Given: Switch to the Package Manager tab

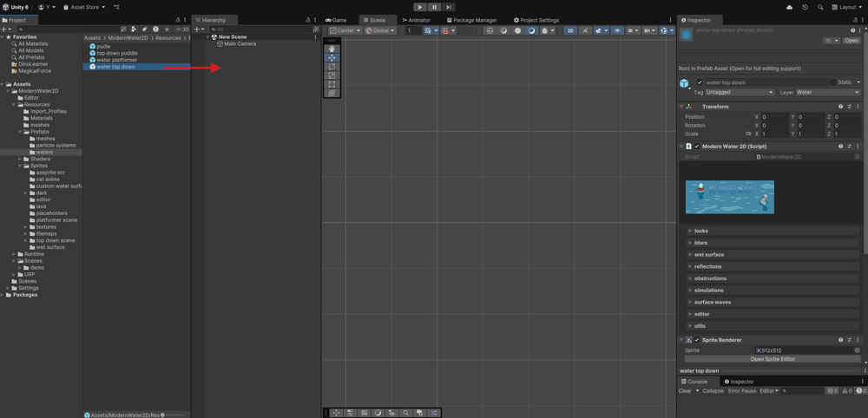Looking at the screenshot, I should [472, 20].
